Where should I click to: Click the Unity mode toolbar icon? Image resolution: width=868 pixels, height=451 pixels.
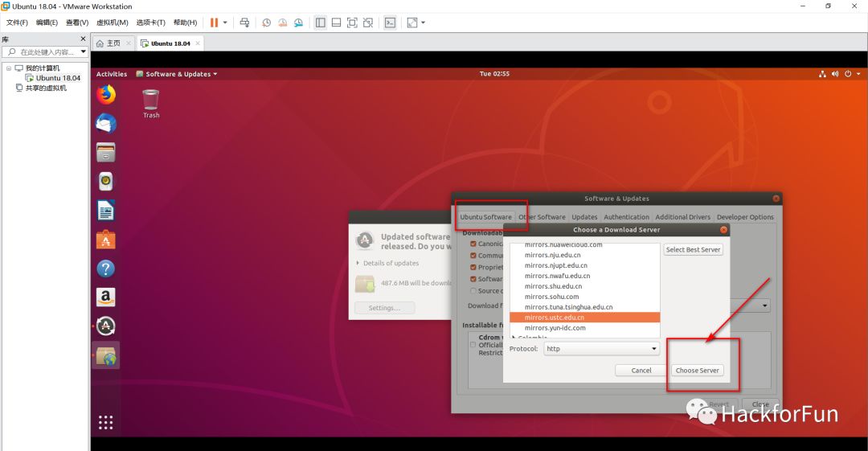[x=368, y=23]
